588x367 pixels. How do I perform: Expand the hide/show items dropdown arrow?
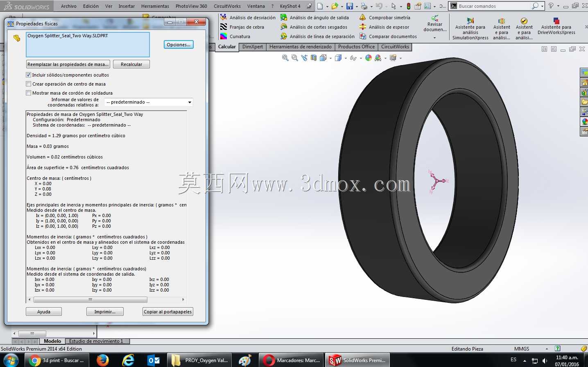pyautogui.click(x=361, y=58)
